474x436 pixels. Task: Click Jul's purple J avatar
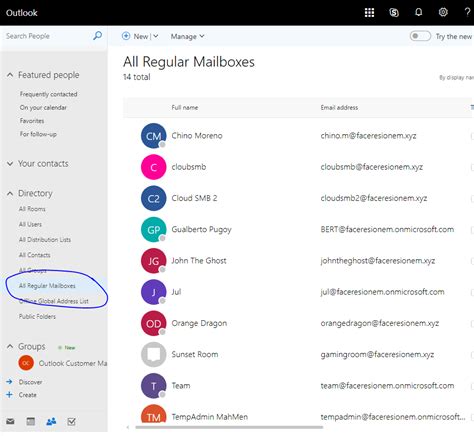click(153, 292)
